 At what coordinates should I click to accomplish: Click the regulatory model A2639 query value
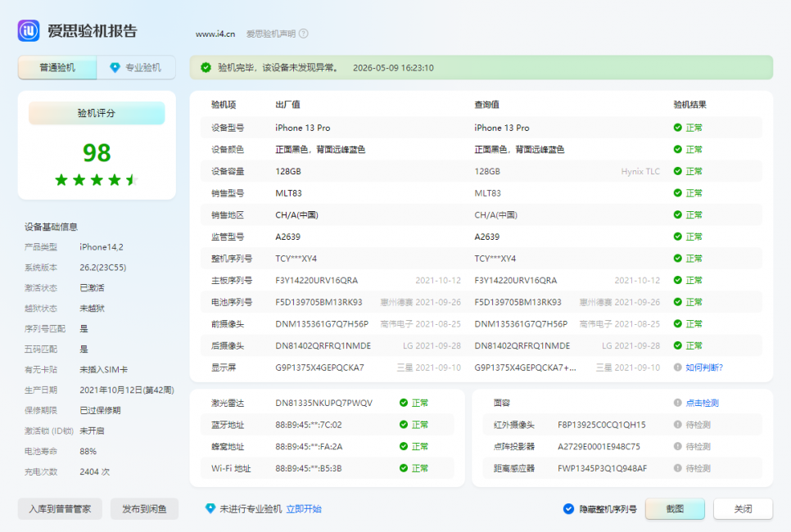(x=487, y=237)
